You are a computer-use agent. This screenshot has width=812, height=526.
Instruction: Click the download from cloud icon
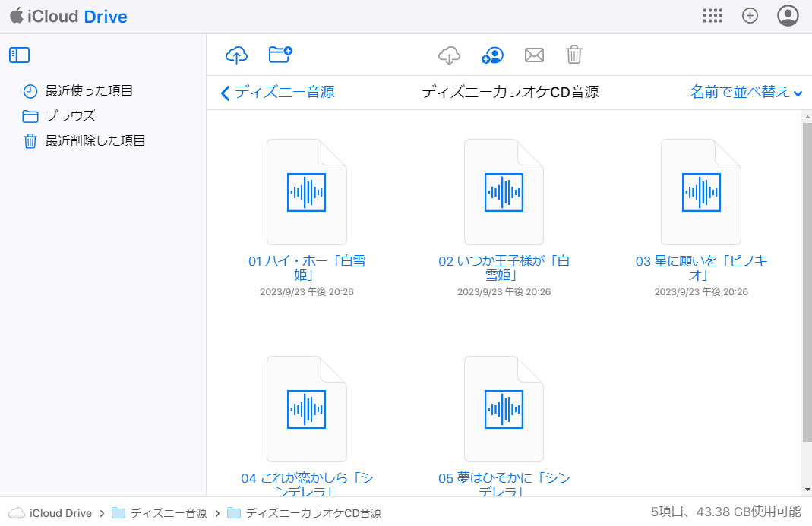[449, 55]
